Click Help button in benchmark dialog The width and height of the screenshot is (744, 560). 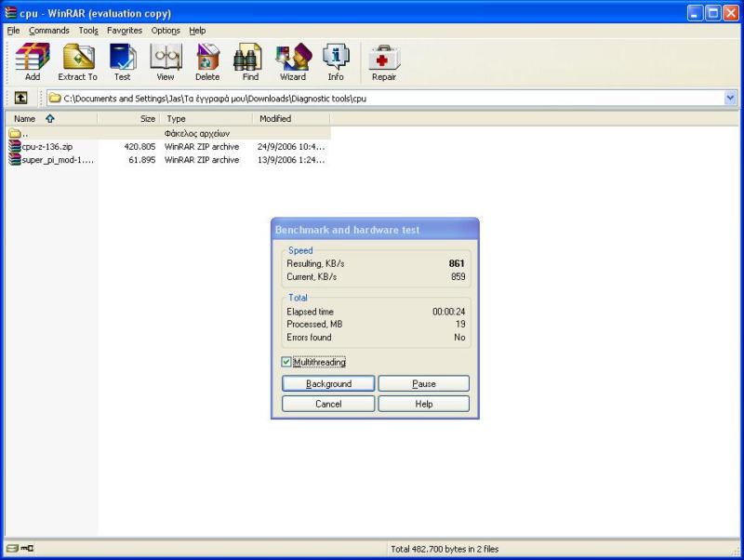click(x=424, y=404)
